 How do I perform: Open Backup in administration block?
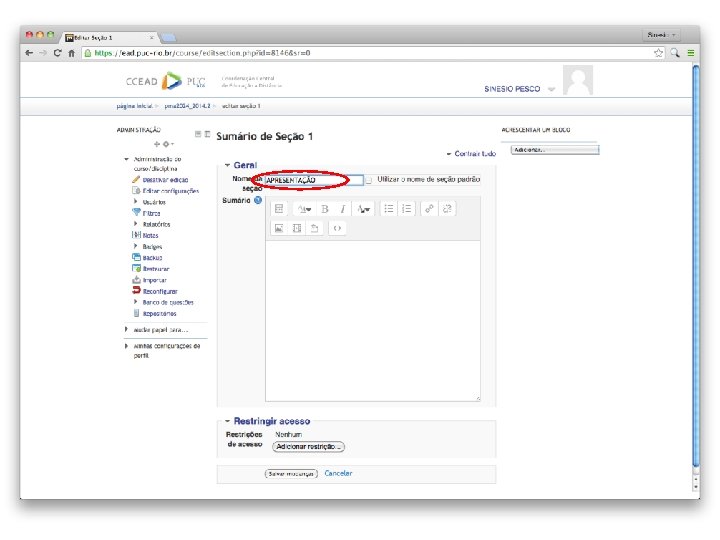[152, 258]
